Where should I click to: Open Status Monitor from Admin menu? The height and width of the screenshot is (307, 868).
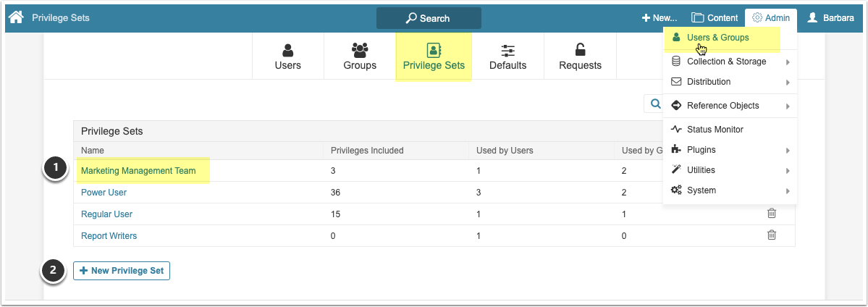(x=715, y=130)
